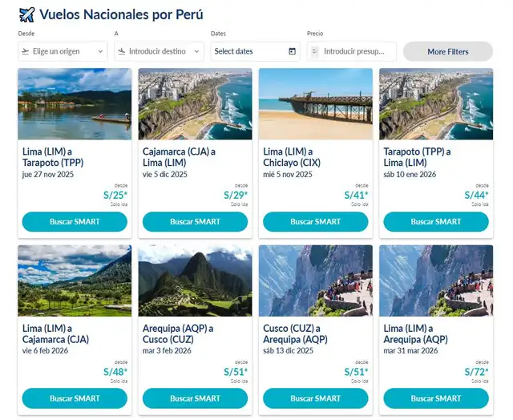This screenshot has height=420, width=513.
Task: Expand the 'Introducir destino' dropdown chevron
Action: point(196,51)
